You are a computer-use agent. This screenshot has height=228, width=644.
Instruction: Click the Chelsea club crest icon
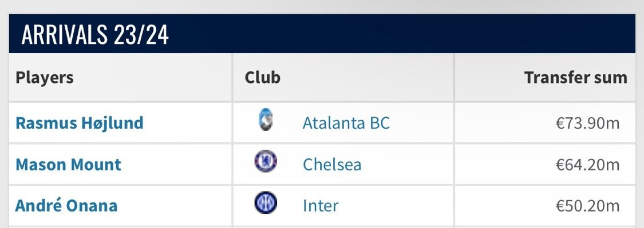click(266, 161)
